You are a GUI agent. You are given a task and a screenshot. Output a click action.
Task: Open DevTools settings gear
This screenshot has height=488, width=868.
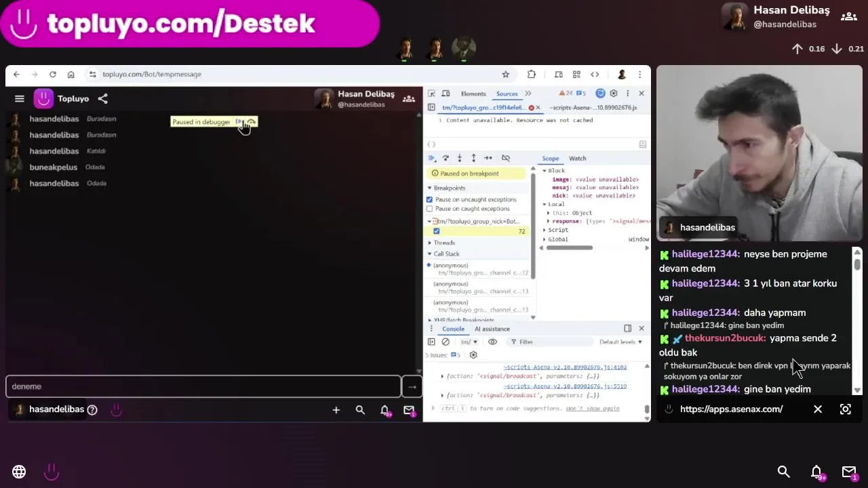tap(614, 94)
